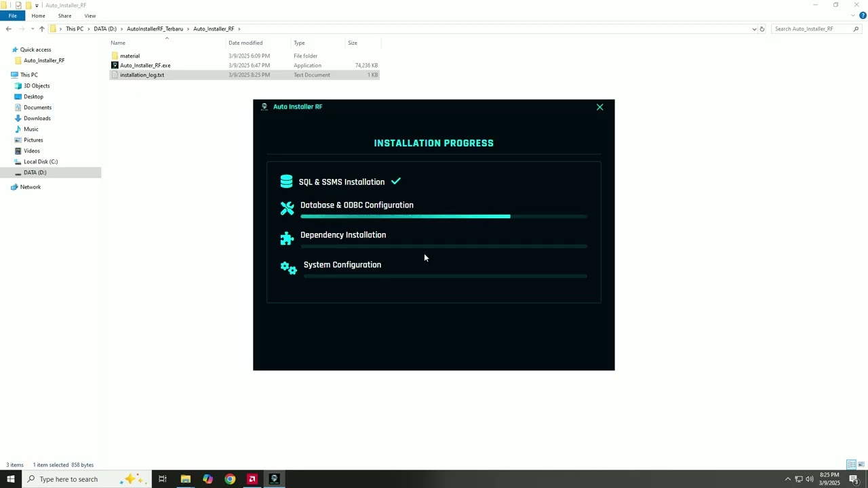Screen dimensions: 868x488
Task: Select This PC in navigation pane
Action: coord(28,75)
